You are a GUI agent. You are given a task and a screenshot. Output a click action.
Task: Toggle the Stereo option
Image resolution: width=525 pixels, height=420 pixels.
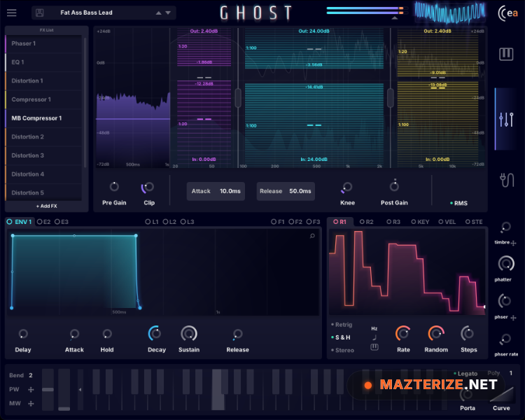click(342, 350)
